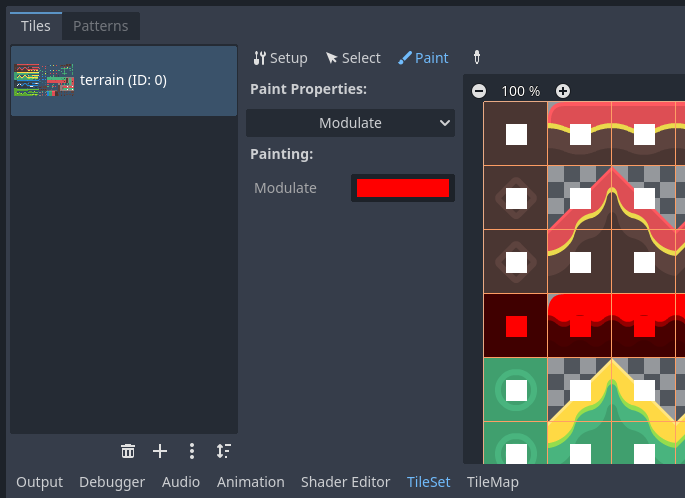
Task: Toggle the Paint mode
Action: [423, 58]
